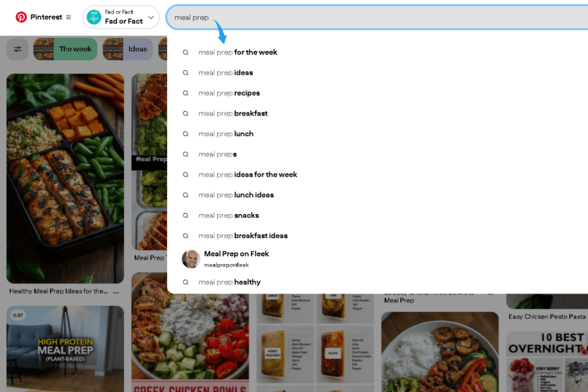Click the search icon beside 'meal prep healthy'

(x=185, y=282)
